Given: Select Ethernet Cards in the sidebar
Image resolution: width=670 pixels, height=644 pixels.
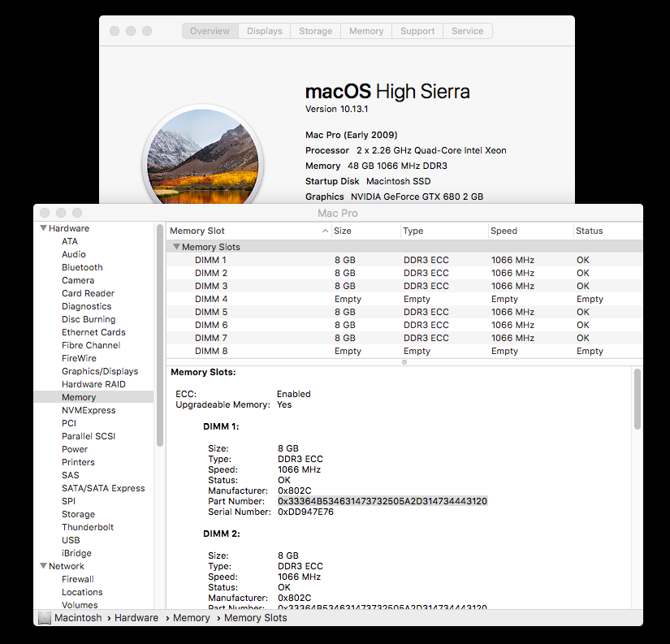Looking at the screenshot, I should (x=93, y=332).
